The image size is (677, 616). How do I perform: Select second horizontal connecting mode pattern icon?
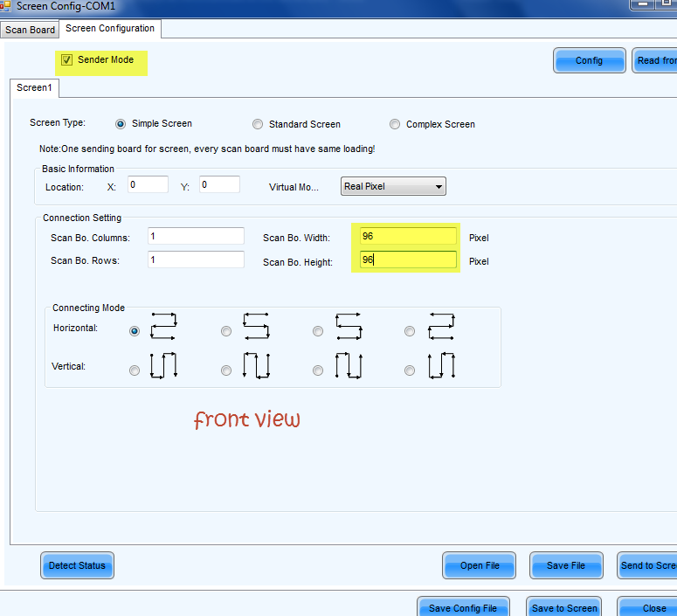point(256,328)
